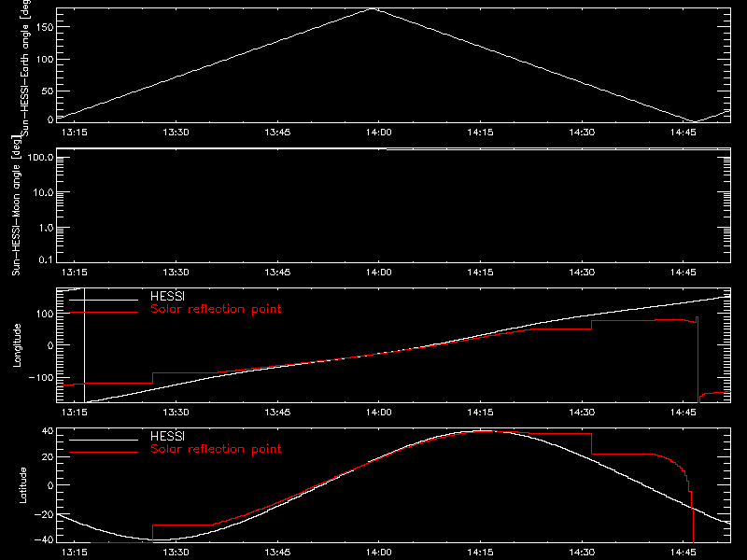The image size is (747, 560).
Task: Click 13:15 label under Earth angle plot
Action: (x=75, y=133)
